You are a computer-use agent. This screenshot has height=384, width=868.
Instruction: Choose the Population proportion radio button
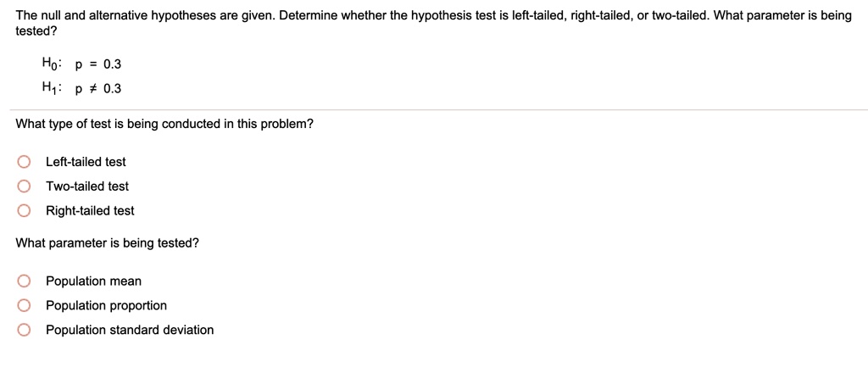pyautogui.click(x=25, y=306)
